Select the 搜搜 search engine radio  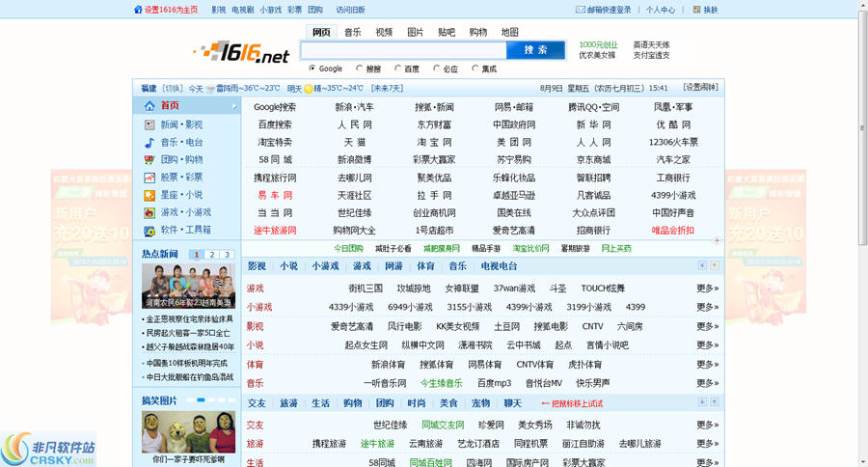[x=360, y=69]
